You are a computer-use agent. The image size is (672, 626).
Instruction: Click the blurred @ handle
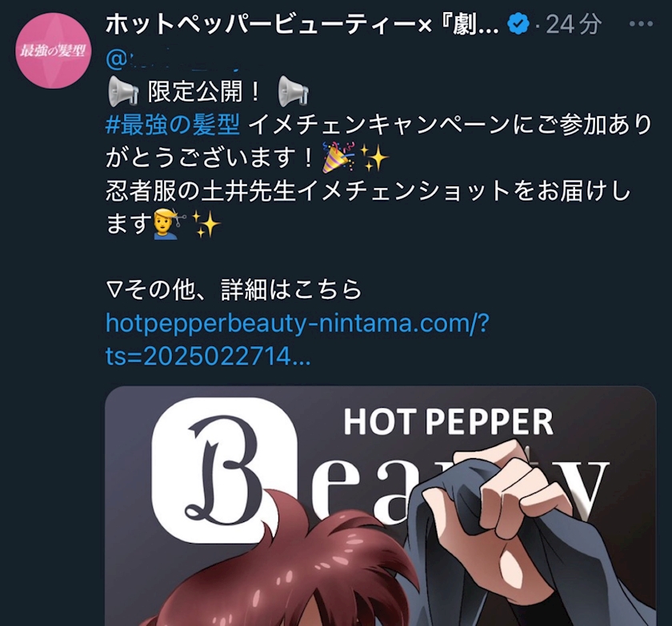point(178,59)
